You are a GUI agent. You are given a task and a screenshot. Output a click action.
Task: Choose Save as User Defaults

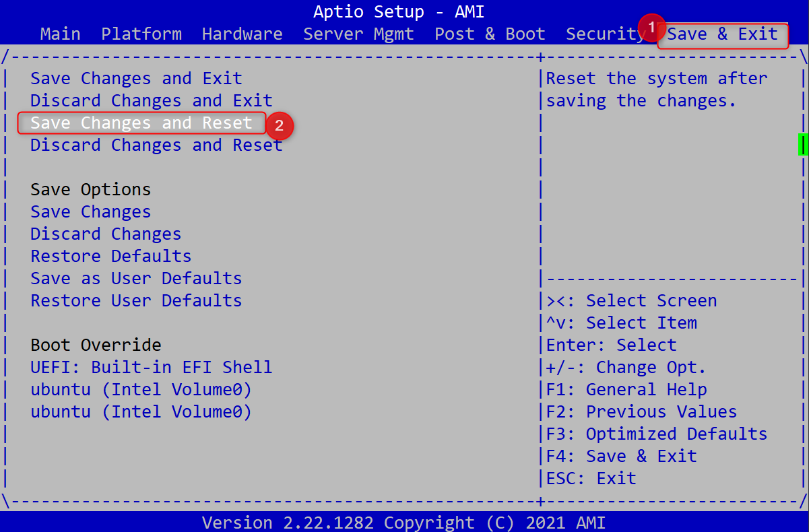[136, 279]
